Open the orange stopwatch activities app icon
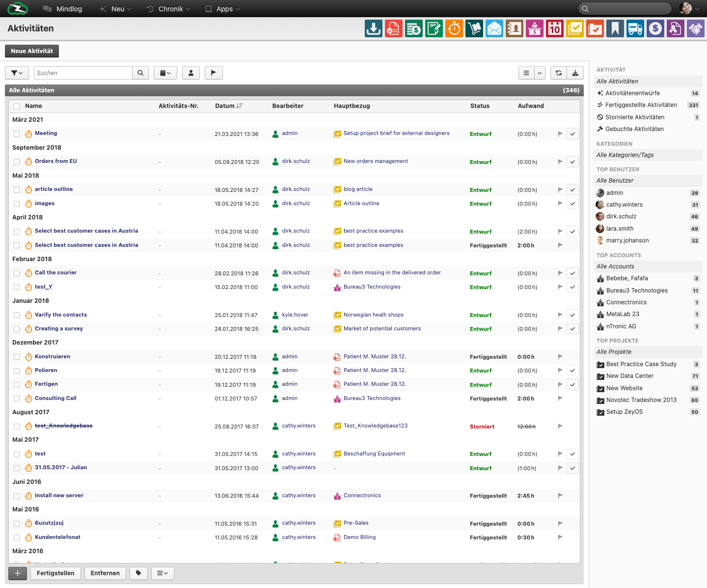Image resolution: width=707 pixels, height=588 pixels. click(454, 28)
